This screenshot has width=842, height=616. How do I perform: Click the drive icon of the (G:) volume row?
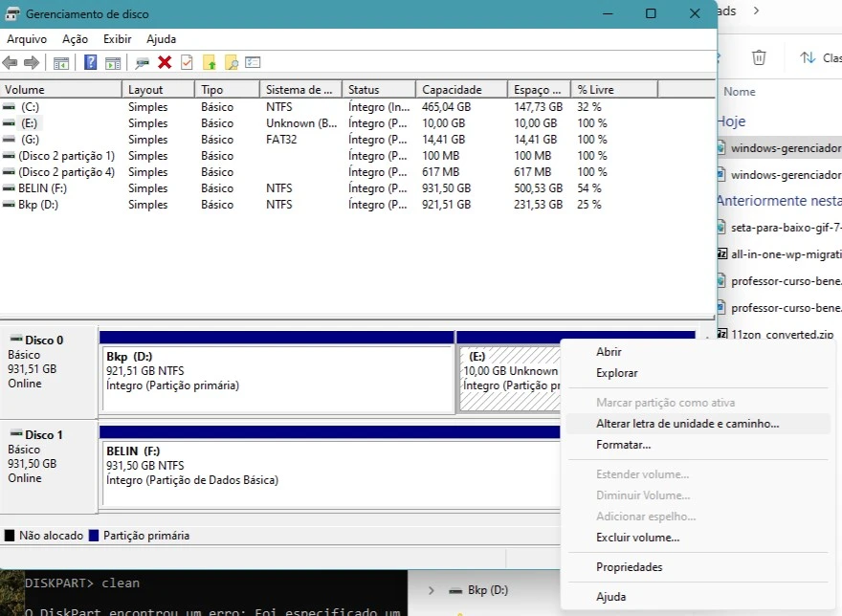(9, 139)
